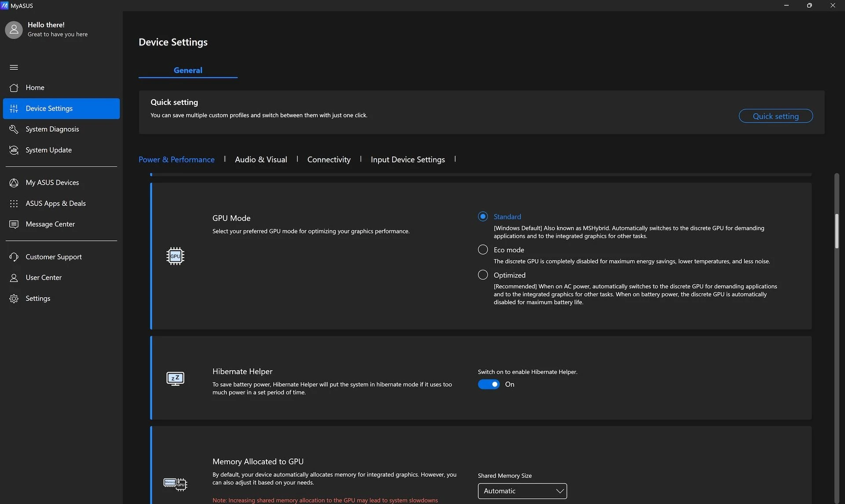Viewport: 845px width, 504px height.
Task: Click the MyASUS logo in title bar
Action: click(4, 5)
